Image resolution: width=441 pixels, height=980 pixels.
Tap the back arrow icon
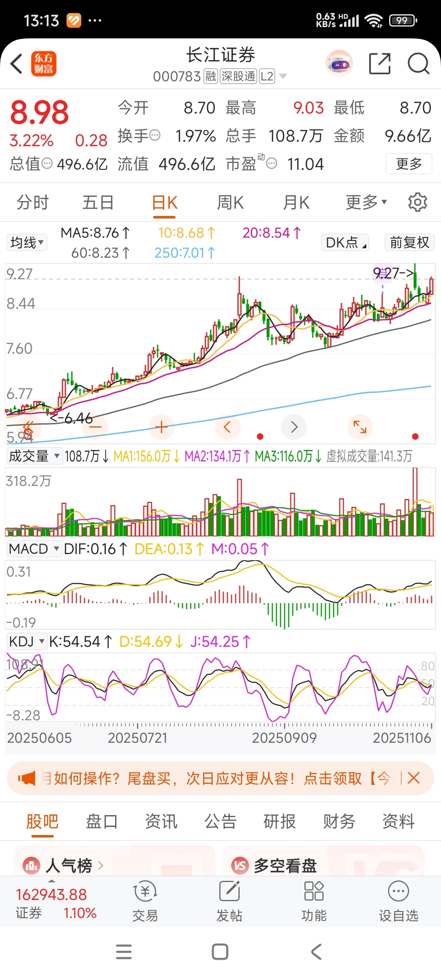point(16,64)
